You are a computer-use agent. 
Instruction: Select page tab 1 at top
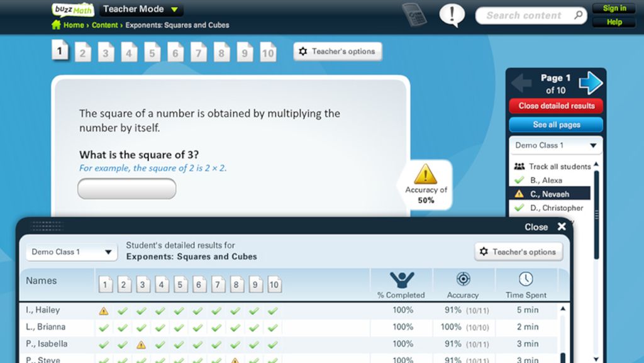pyautogui.click(x=60, y=50)
